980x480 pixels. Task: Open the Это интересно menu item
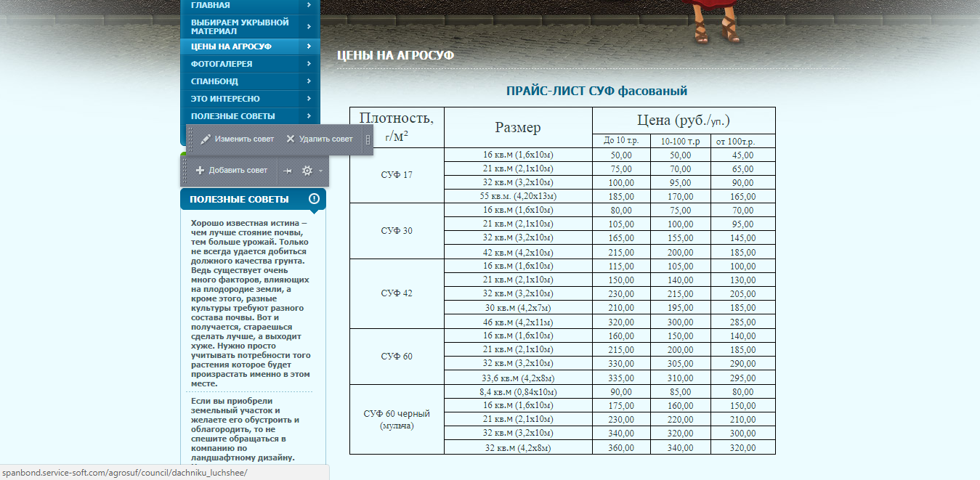point(250,99)
